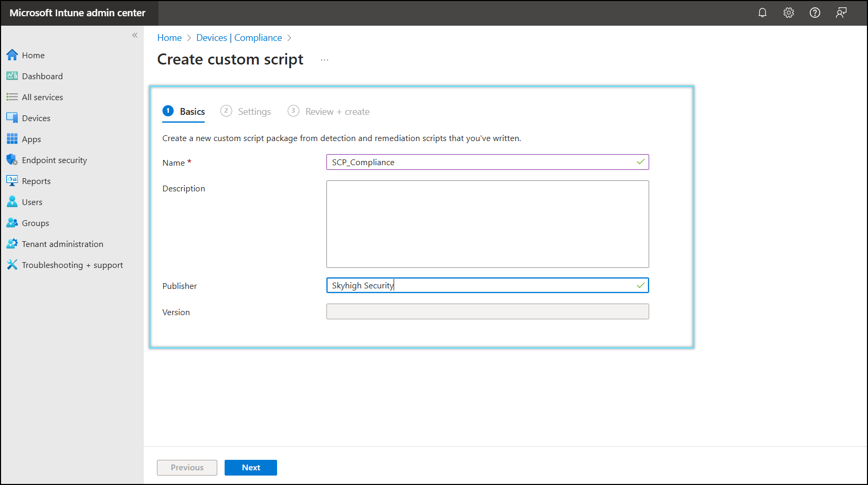Click the step 3 circle icon

(x=293, y=111)
